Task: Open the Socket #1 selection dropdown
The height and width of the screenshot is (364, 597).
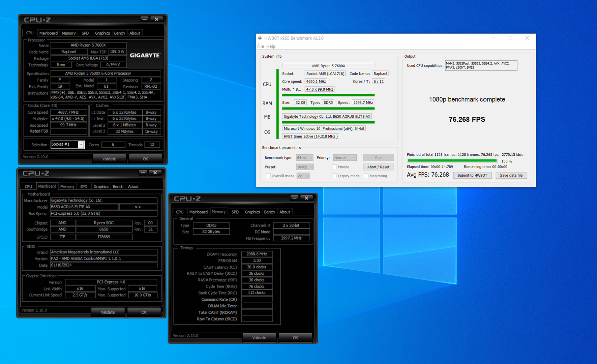Action: click(x=67, y=145)
